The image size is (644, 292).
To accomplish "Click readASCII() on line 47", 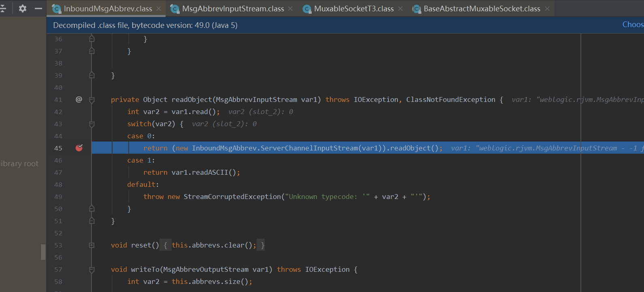I will [x=214, y=172].
